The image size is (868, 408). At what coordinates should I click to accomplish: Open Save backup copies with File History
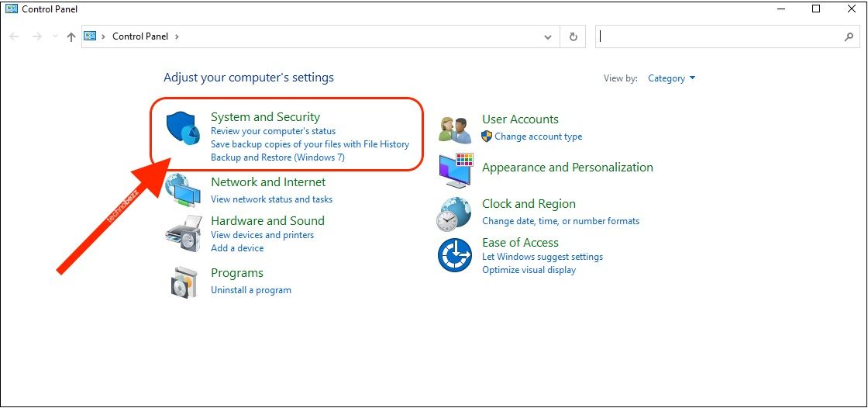(x=310, y=144)
